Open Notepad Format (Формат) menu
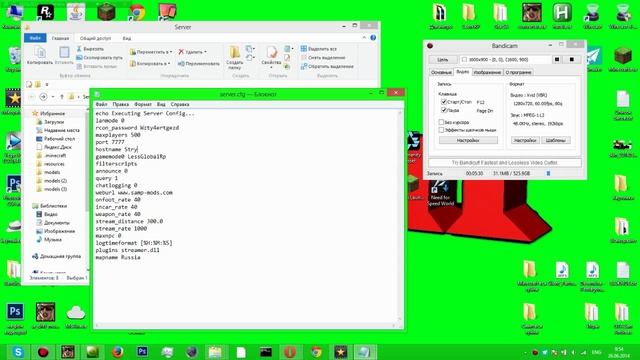 click(x=143, y=104)
